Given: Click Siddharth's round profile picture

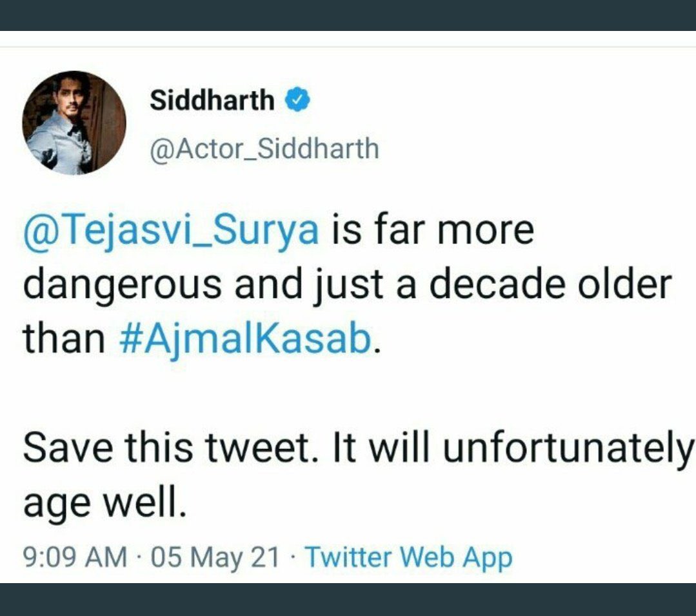Looking at the screenshot, I should point(74,123).
